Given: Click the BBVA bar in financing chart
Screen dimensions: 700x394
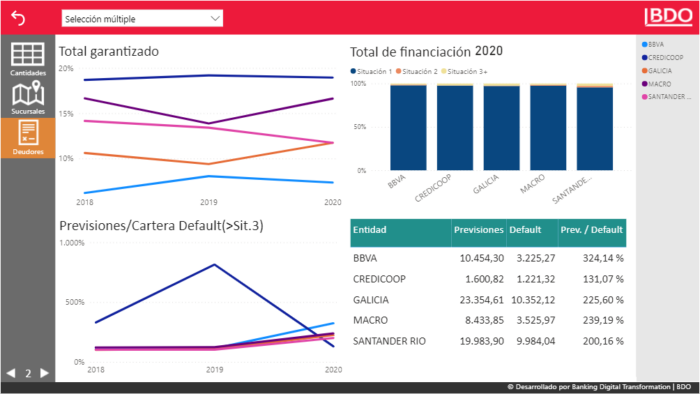Looking at the screenshot, I should point(408,127).
